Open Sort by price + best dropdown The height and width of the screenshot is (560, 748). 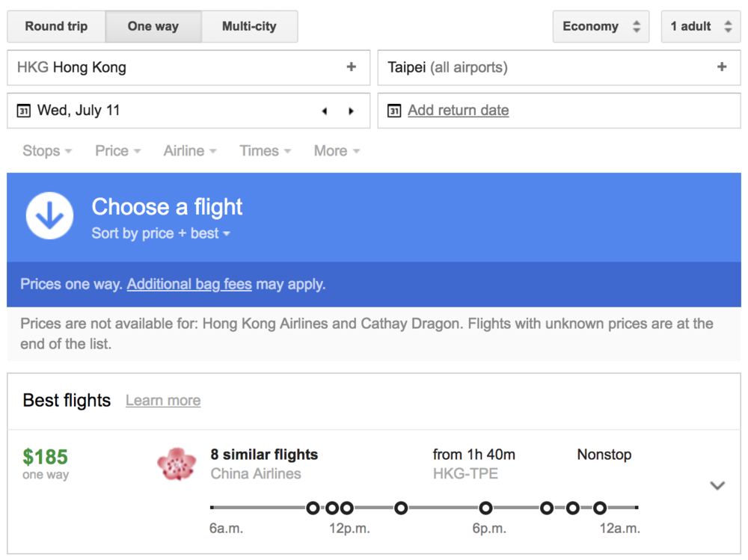(160, 233)
